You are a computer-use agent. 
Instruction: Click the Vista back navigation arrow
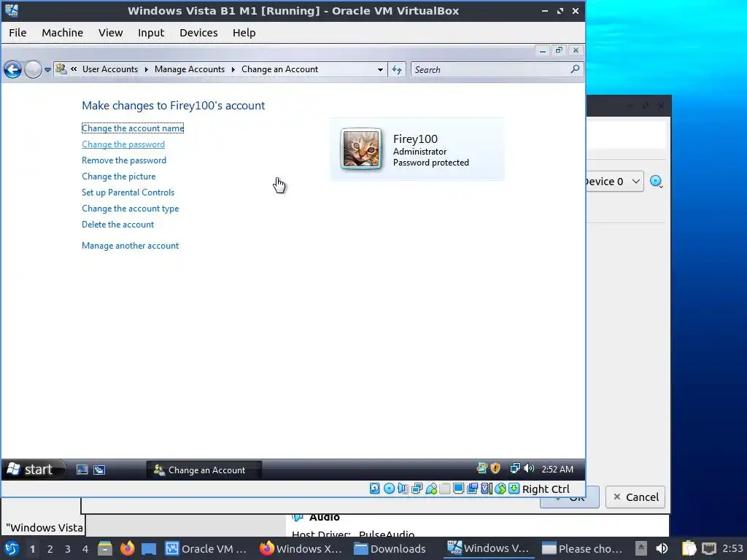[13, 69]
